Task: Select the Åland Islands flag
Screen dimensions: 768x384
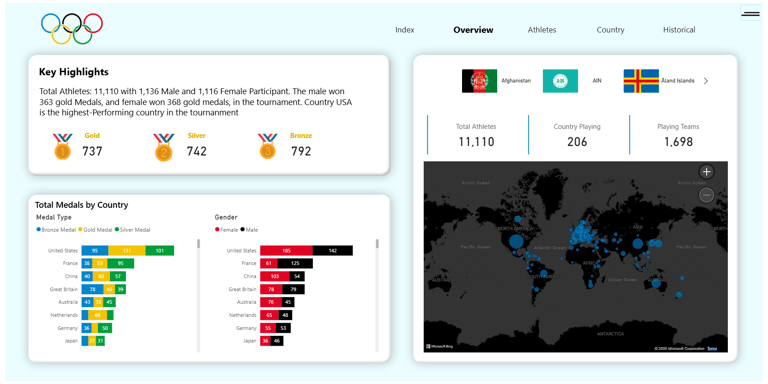Action: (x=641, y=81)
